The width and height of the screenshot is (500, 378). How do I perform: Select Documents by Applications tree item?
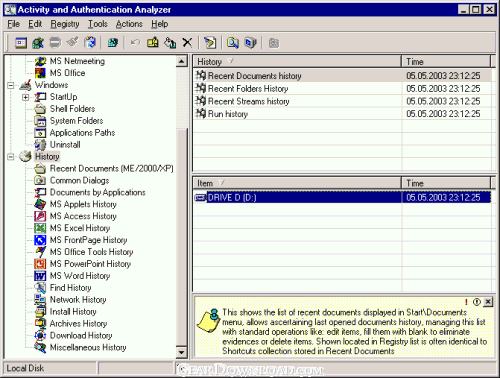[98, 193]
